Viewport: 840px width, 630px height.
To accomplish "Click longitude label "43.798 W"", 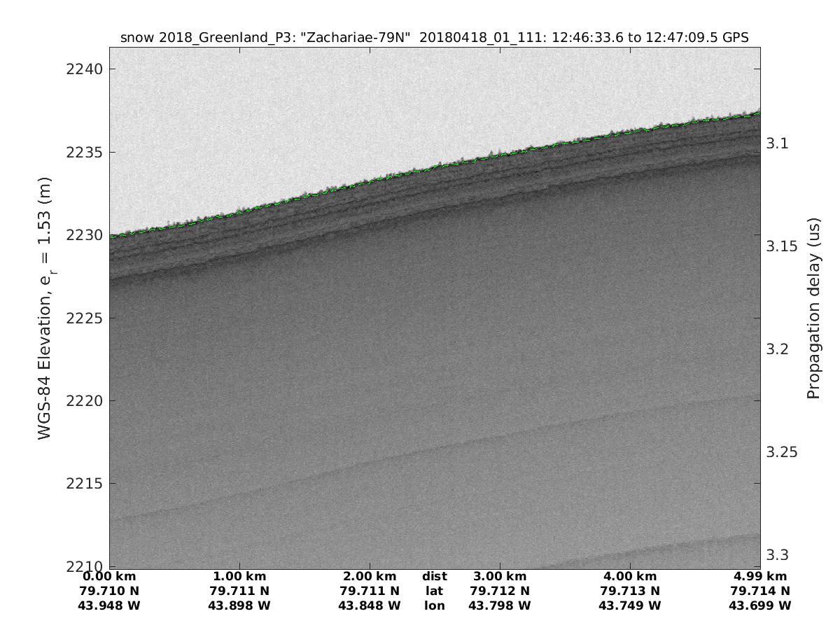I will (x=500, y=605).
